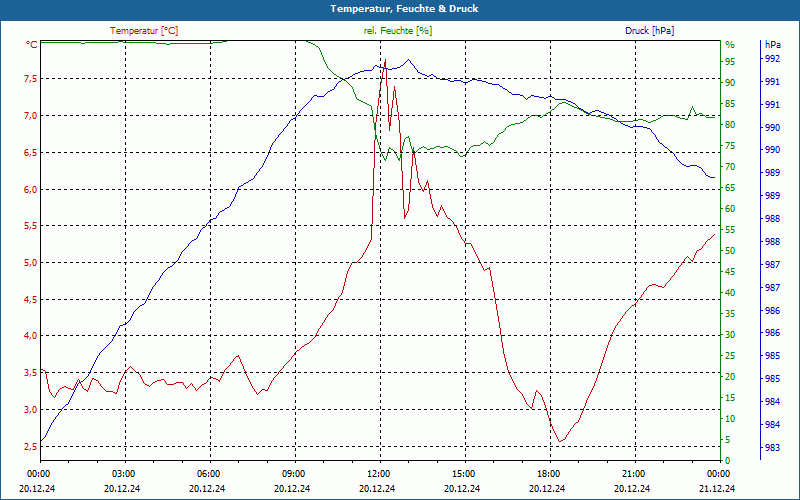Click the 15:00 time axis label
Screen dimensions: 800x500
pos(464,473)
